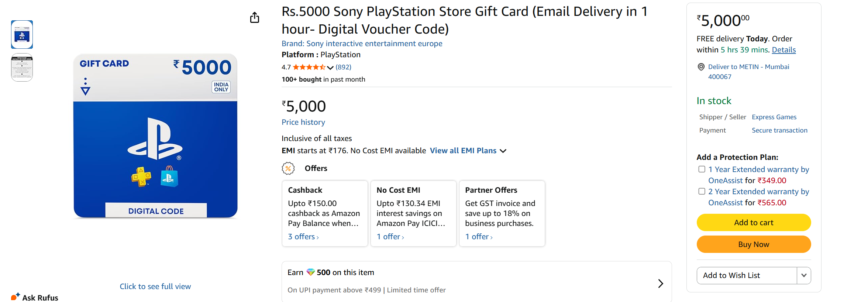Click the star rating icons
Viewport: 868px width, 302px height.
click(309, 67)
